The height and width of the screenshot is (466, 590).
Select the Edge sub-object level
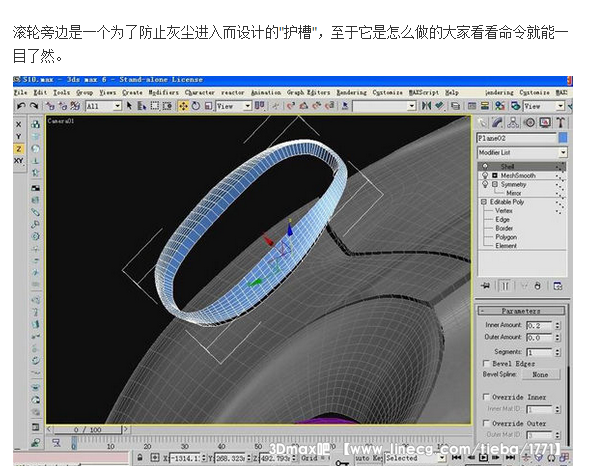pos(502,219)
